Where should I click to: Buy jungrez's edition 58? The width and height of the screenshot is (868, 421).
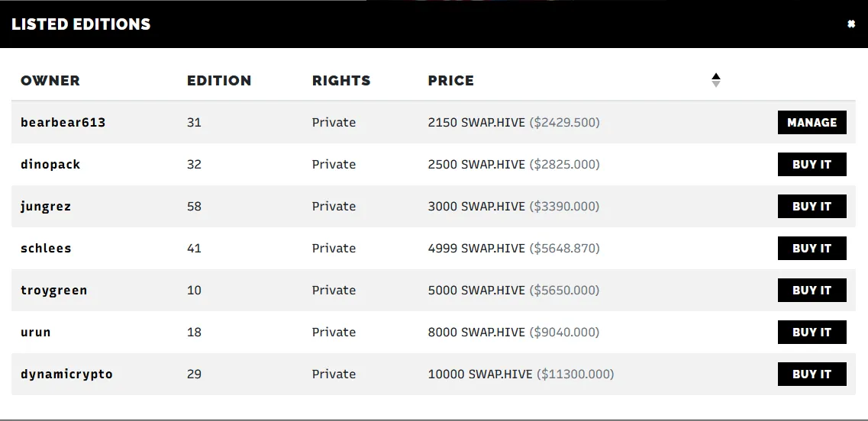point(812,207)
